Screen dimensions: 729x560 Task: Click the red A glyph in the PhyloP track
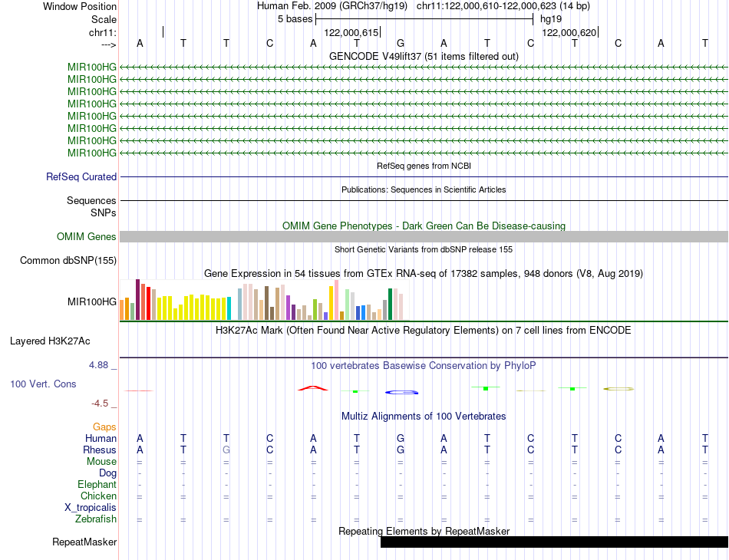point(313,388)
